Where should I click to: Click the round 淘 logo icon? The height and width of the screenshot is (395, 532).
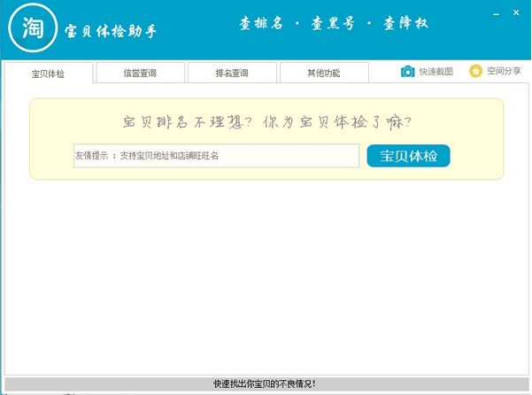tap(32, 29)
